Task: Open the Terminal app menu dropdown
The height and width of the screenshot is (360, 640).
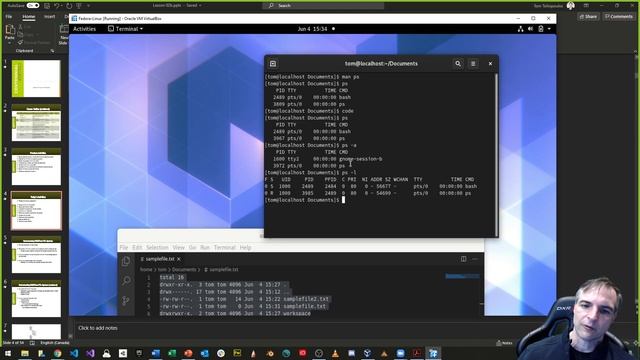Action: click(125, 29)
